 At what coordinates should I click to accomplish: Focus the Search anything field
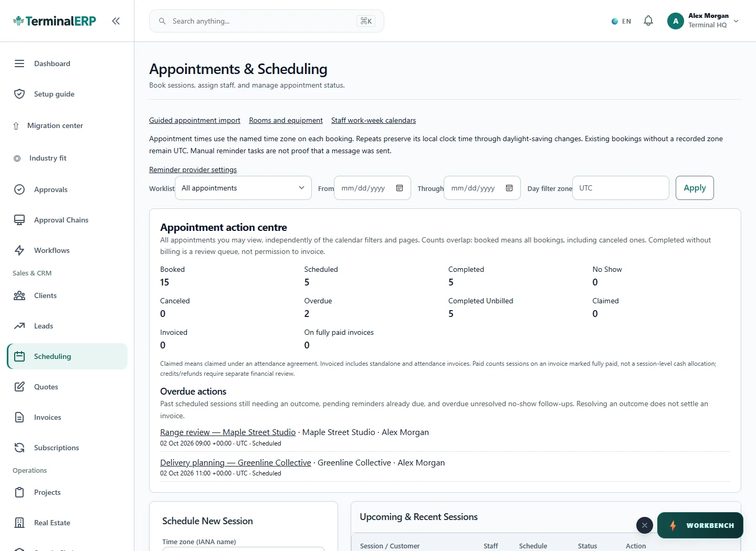tap(267, 21)
